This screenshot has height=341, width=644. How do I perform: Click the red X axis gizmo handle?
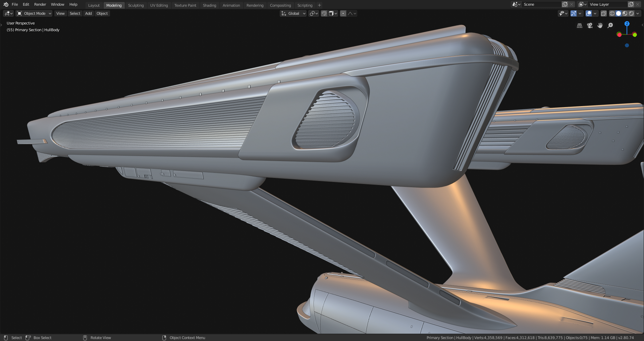(619, 35)
